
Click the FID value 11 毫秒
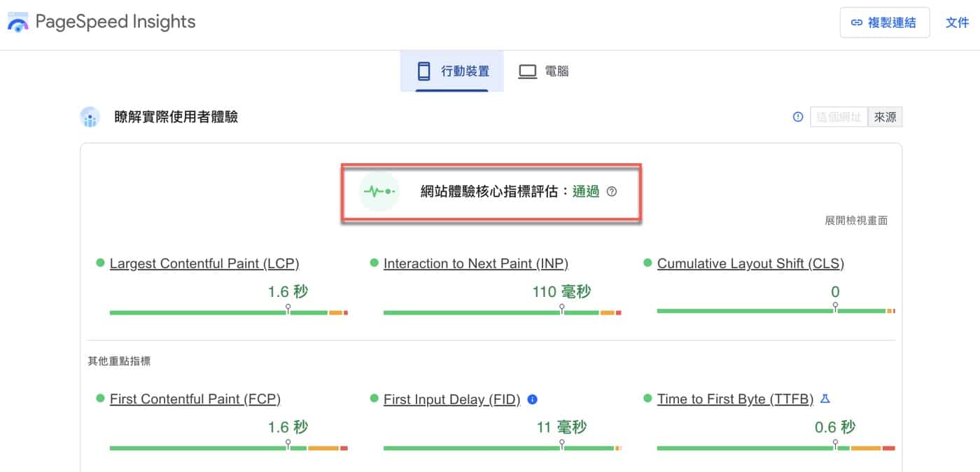click(x=561, y=426)
